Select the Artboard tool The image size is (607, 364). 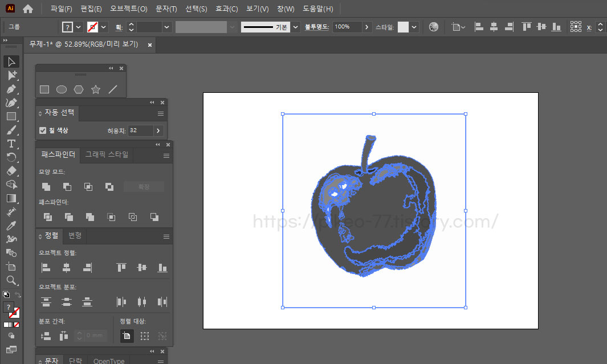[x=11, y=267]
